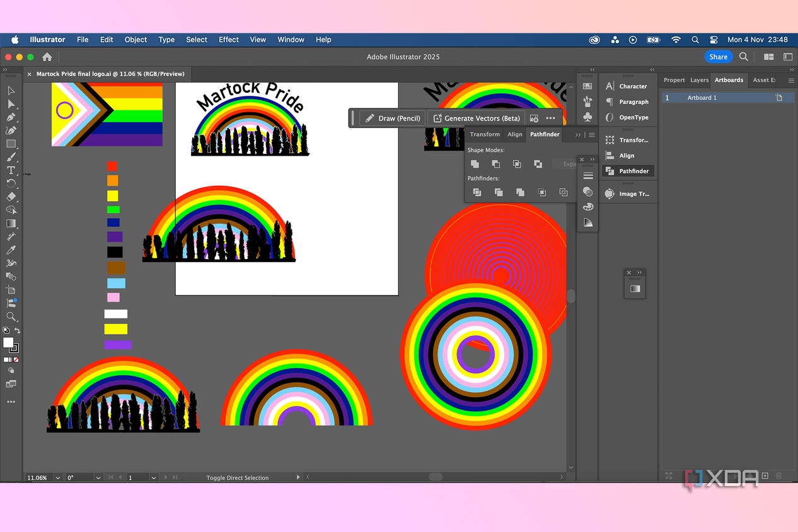Toggle the drawing mode button
The height and width of the screenshot is (532, 798).
(11, 371)
